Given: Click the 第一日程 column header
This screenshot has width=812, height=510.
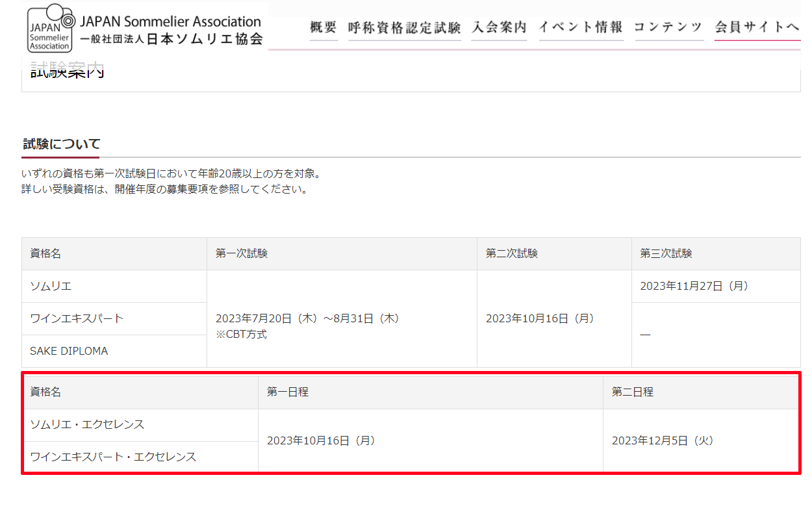Looking at the screenshot, I should 431,392.
